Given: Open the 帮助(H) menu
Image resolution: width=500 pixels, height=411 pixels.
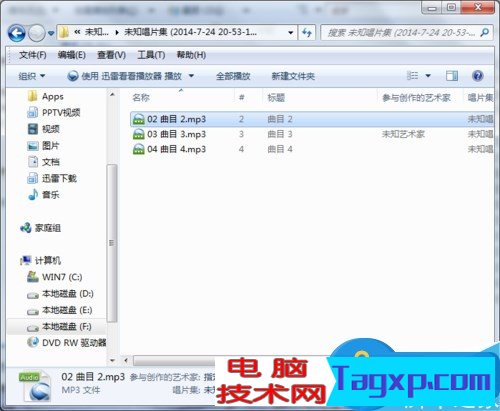Looking at the screenshot, I should 191,55.
